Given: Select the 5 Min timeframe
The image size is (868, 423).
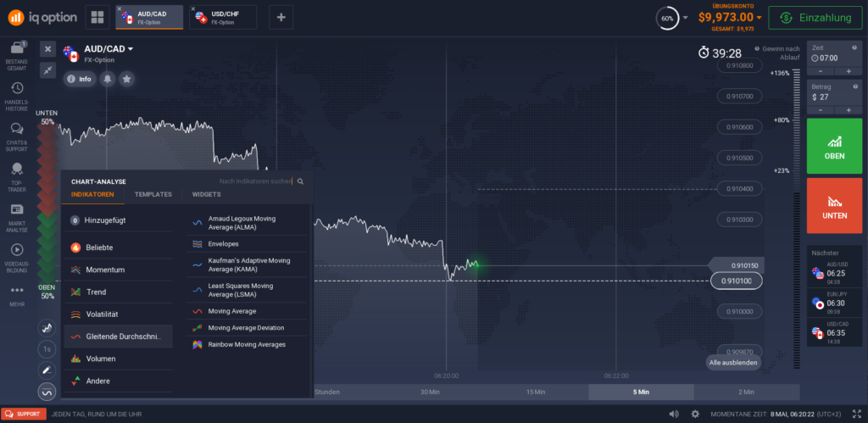Looking at the screenshot, I should click(x=641, y=392).
